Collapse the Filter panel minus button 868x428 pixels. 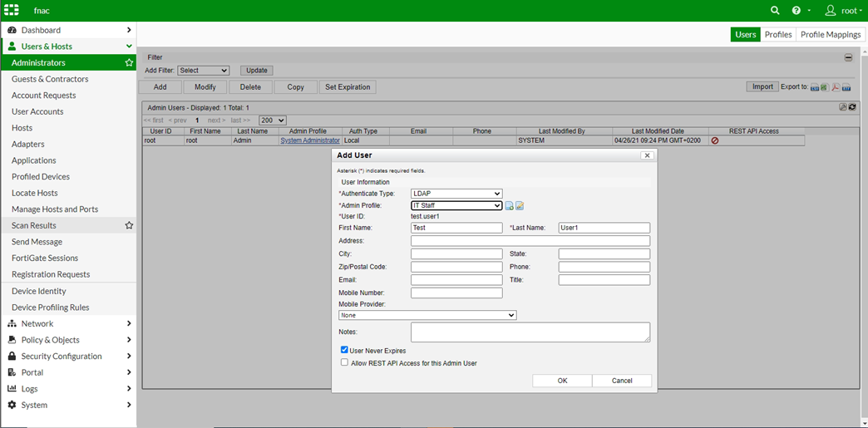848,57
